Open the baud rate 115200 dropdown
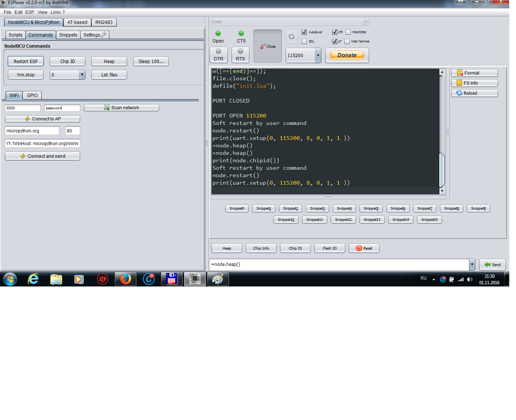 tap(318, 55)
